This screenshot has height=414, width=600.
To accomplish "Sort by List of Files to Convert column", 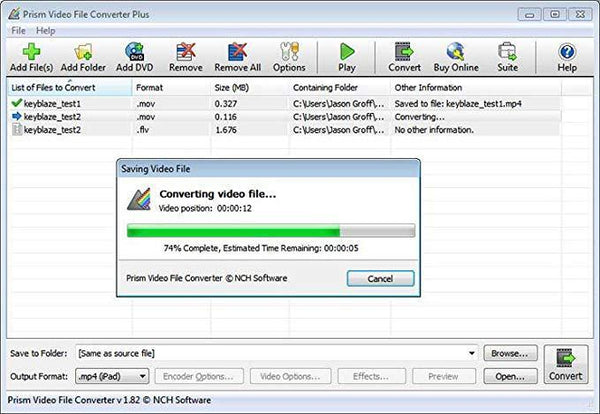I will 69,88.
